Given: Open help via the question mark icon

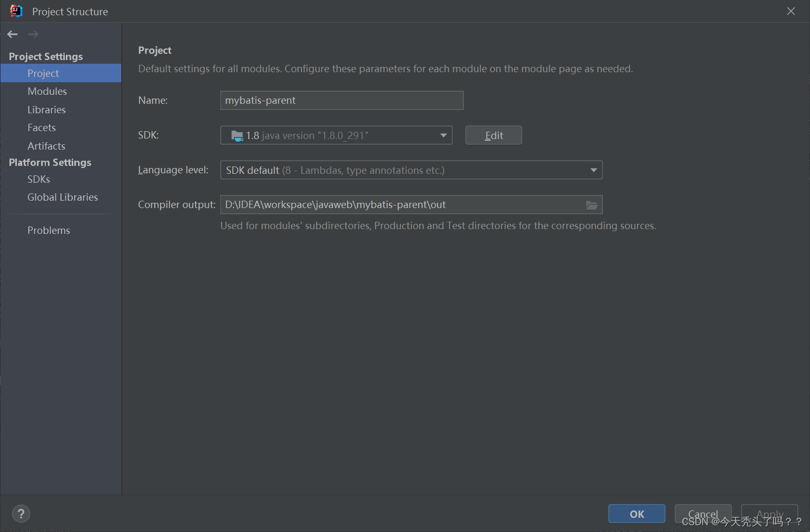Looking at the screenshot, I should pos(21,514).
